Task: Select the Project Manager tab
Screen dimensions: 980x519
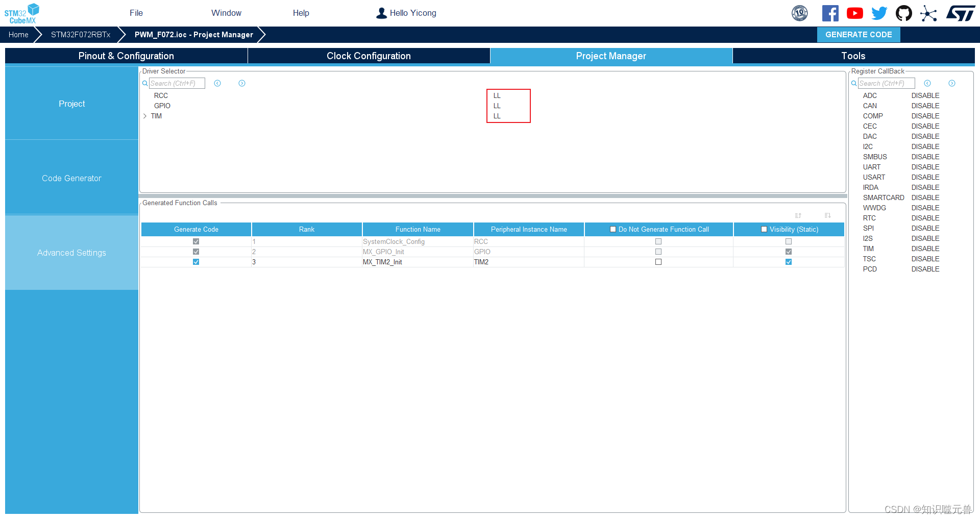Action: point(611,56)
